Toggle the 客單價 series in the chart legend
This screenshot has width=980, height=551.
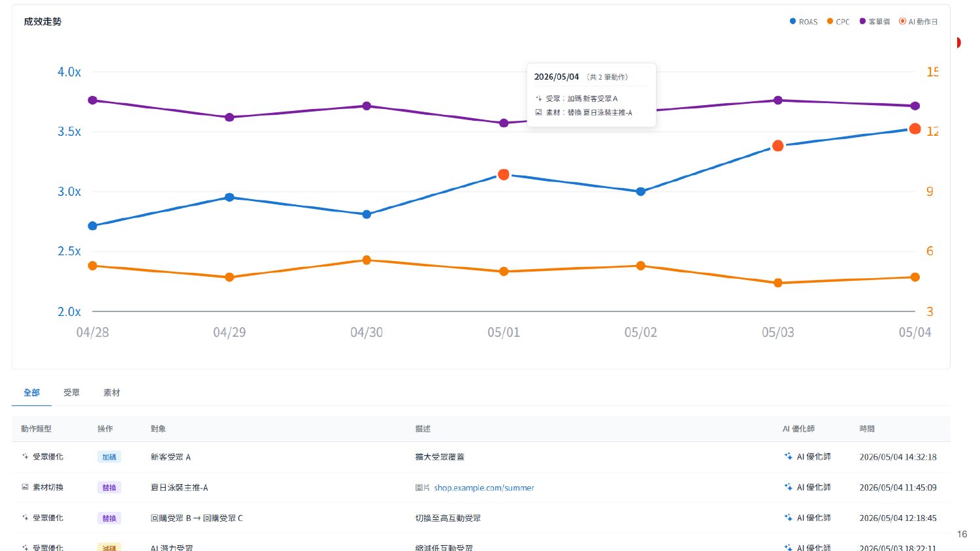(874, 22)
